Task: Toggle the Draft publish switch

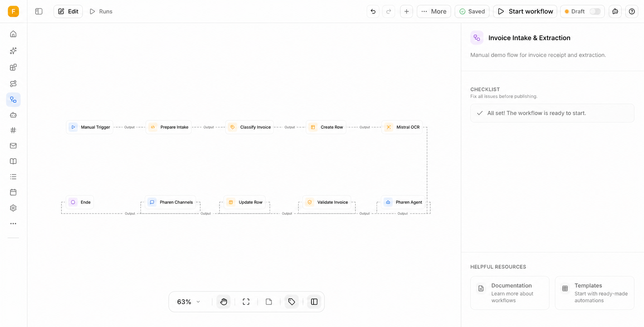Action: point(595,11)
